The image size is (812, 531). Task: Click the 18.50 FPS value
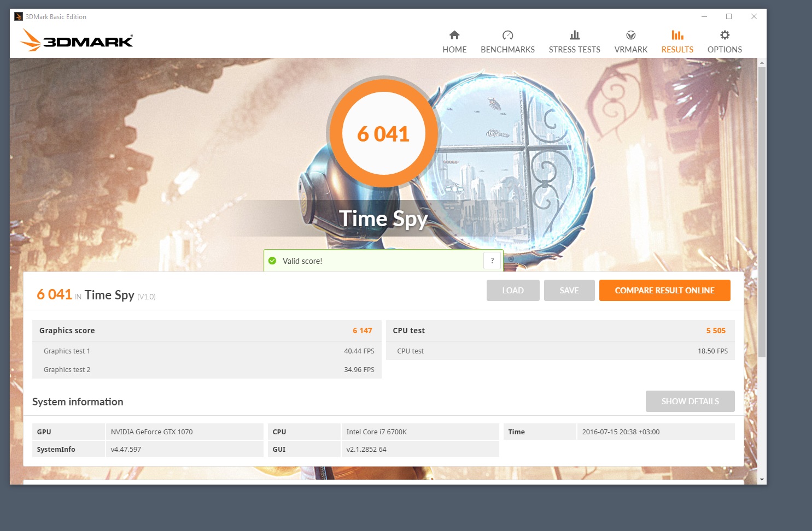coord(712,351)
